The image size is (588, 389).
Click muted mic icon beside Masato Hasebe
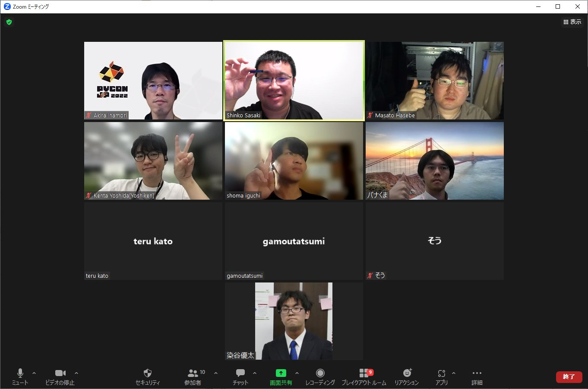click(x=370, y=115)
